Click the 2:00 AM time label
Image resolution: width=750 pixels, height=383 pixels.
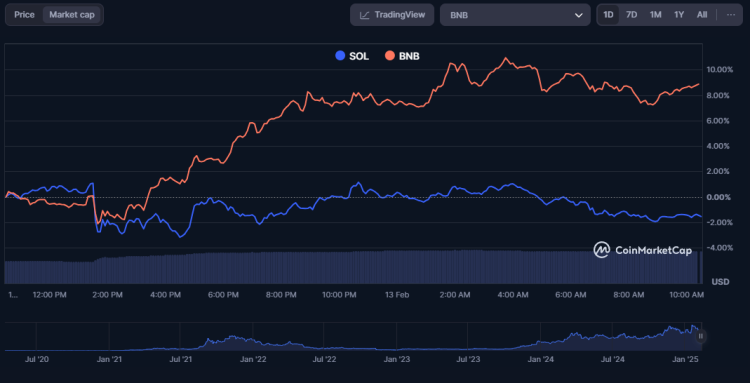pyautogui.click(x=454, y=295)
